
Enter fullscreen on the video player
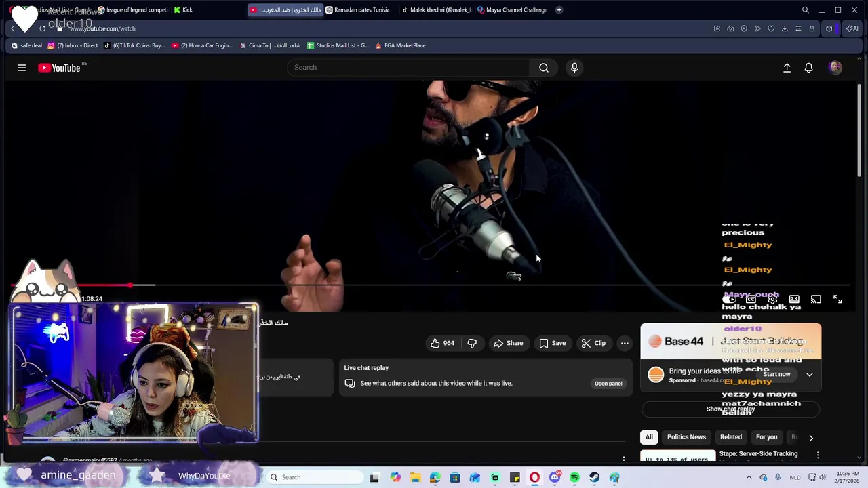[837, 299]
